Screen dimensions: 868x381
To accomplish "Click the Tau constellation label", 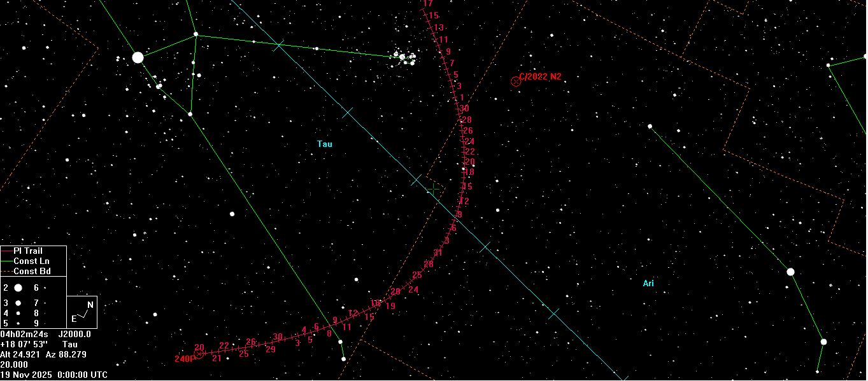I will coord(325,144).
